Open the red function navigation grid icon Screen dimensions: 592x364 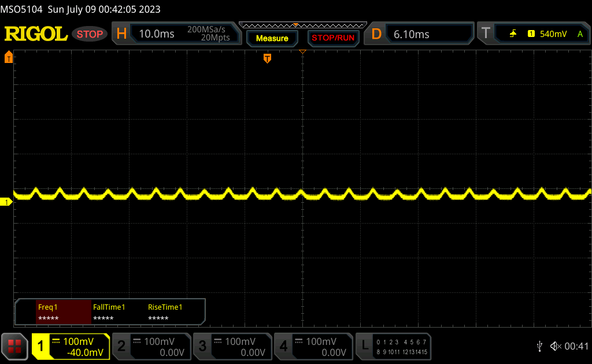[14, 346]
